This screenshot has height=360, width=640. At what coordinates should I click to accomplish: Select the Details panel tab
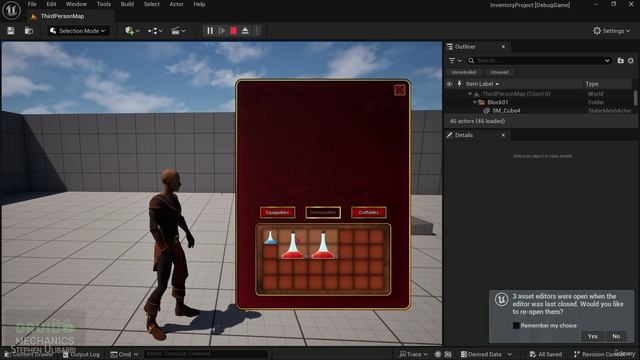point(464,135)
